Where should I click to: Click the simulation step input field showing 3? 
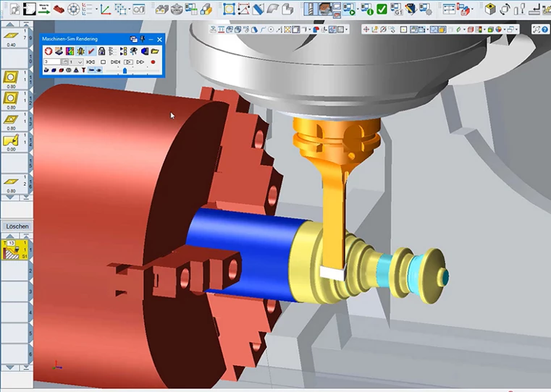tap(51, 62)
